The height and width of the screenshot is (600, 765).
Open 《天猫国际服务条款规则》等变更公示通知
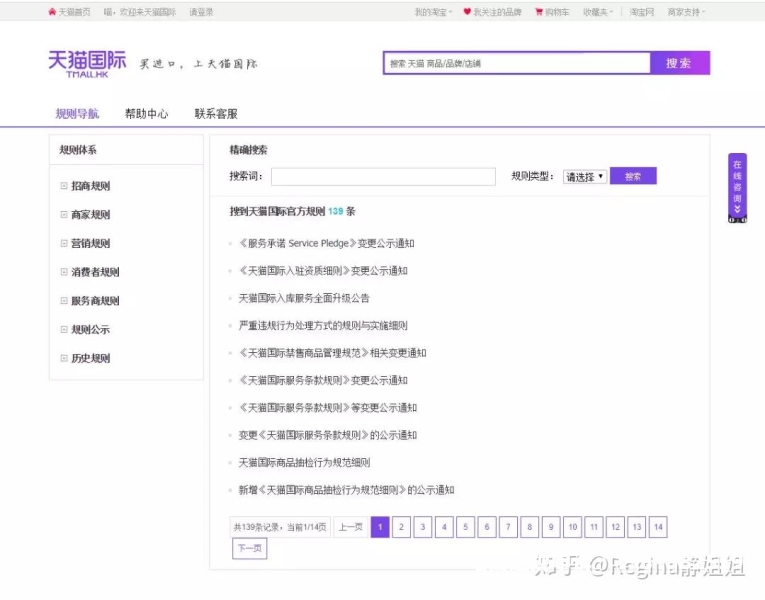(x=328, y=407)
